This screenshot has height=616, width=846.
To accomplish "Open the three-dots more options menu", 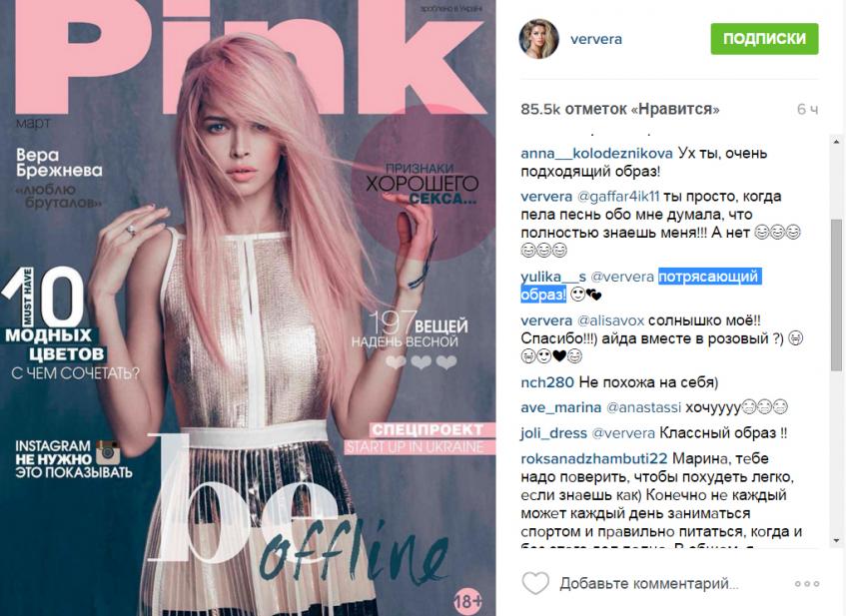I will pos(807,584).
